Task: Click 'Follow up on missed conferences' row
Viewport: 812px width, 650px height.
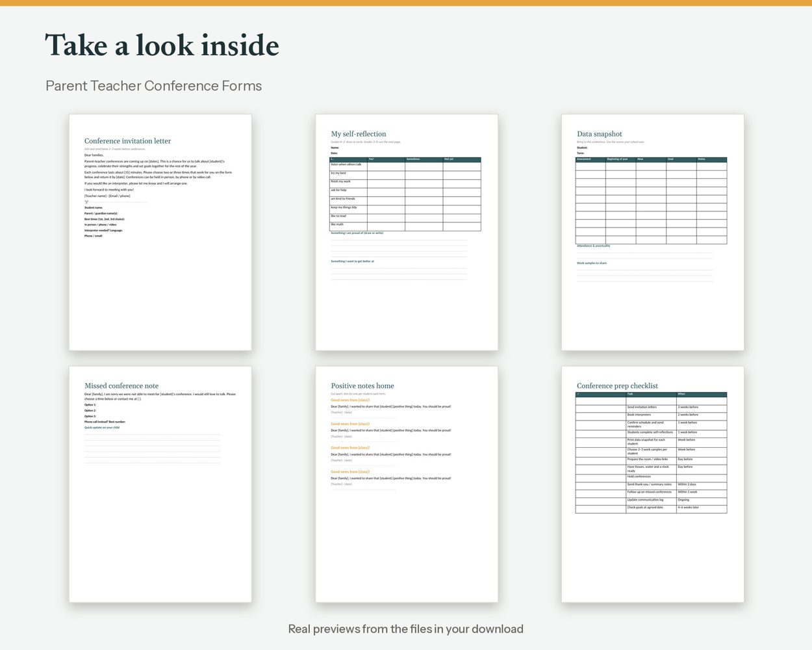Action: [651, 493]
